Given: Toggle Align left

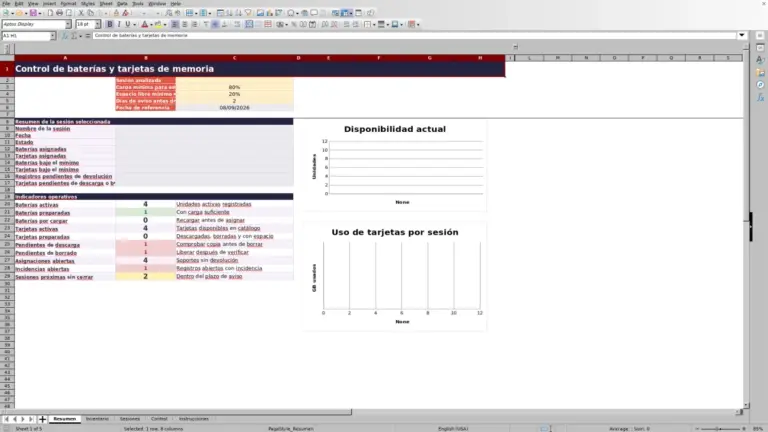Looking at the screenshot, I should pos(175,24).
